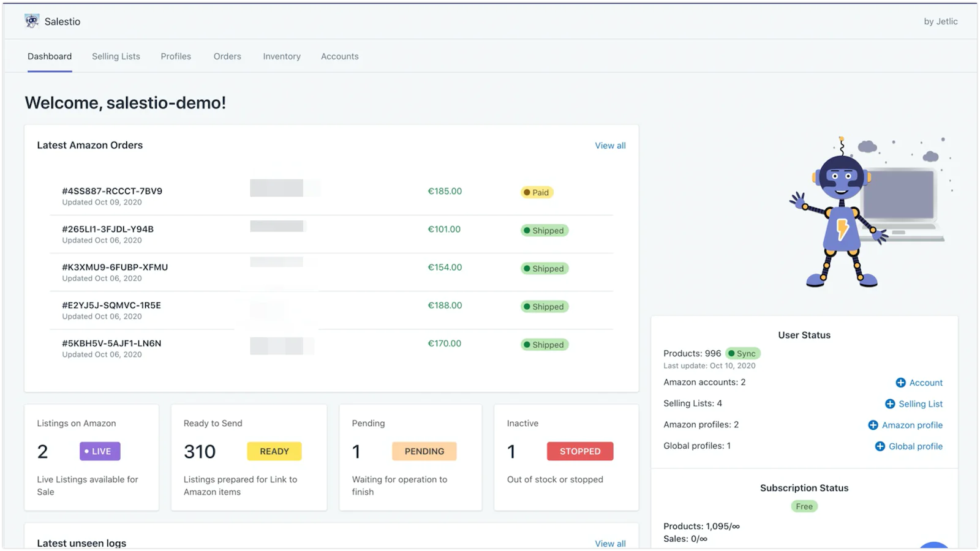Add an Amazon profile via plus icon

pos(873,425)
